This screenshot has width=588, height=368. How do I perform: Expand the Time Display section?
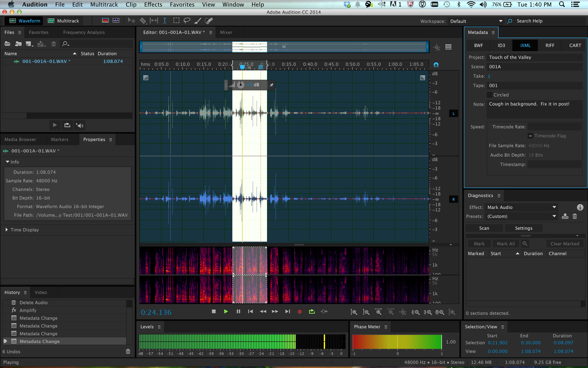click(x=7, y=230)
